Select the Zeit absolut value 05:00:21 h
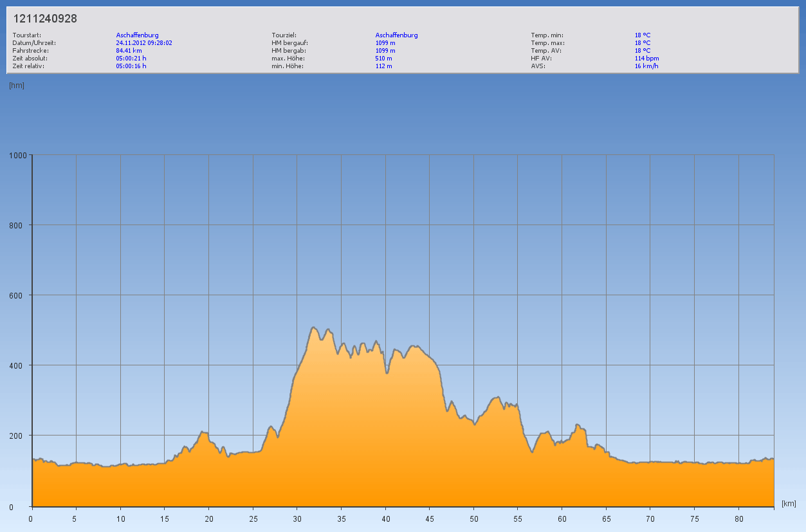Image resolution: width=806 pixels, height=532 pixels. click(x=131, y=58)
